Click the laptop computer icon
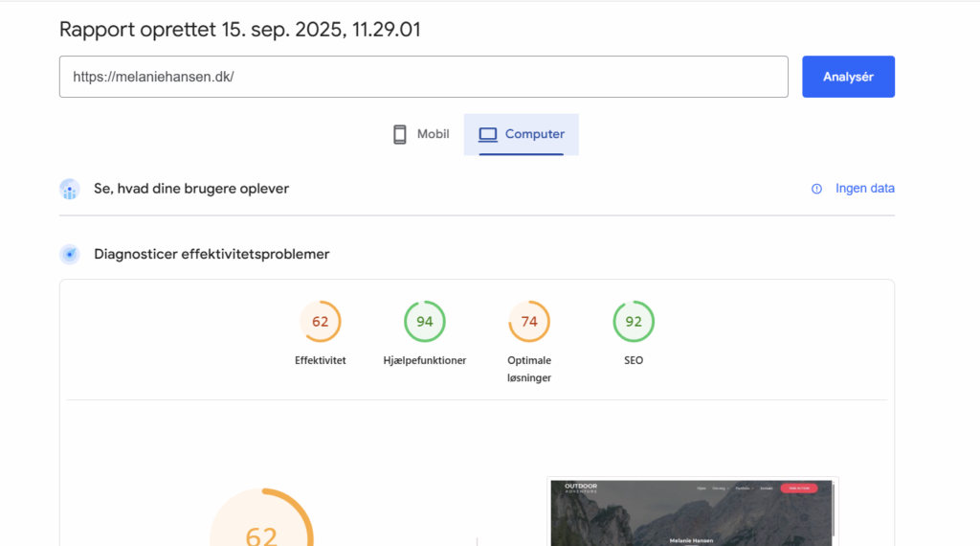This screenshot has width=980, height=546. pyautogui.click(x=487, y=134)
